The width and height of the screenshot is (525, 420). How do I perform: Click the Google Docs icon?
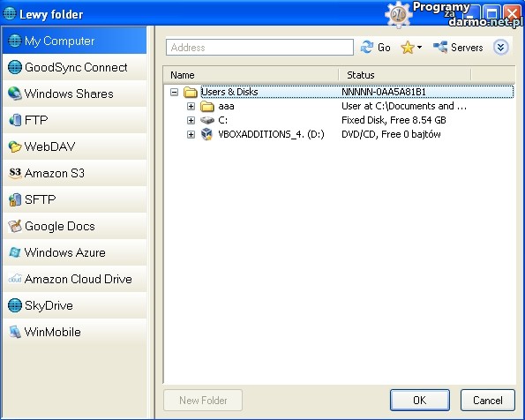click(15, 226)
